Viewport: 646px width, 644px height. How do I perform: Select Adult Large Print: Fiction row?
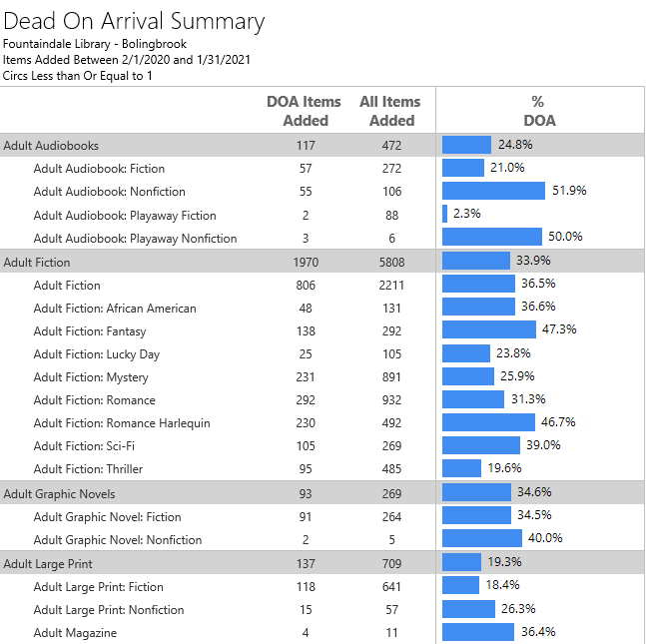coord(98,587)
